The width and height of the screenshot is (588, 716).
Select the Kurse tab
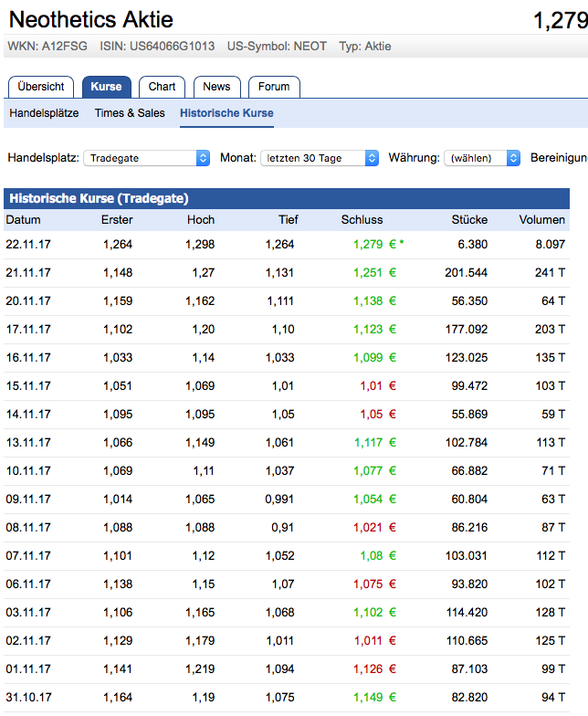pyautogui.click(x=106, y=87)
